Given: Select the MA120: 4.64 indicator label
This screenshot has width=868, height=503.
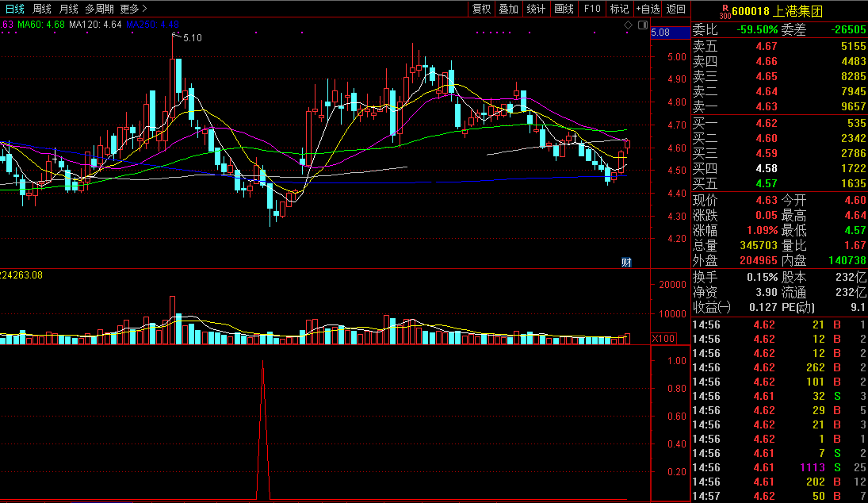Looking at the screenshot, I should (95, 25).
